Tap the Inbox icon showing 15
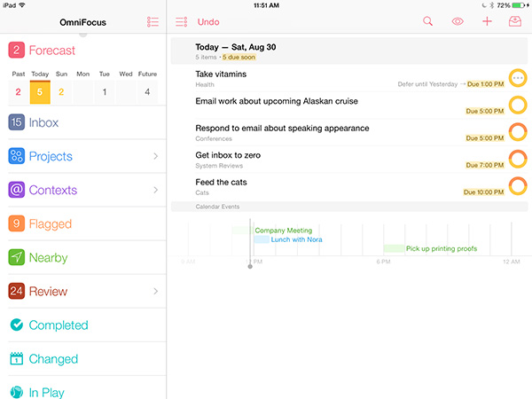 point(16,122)
